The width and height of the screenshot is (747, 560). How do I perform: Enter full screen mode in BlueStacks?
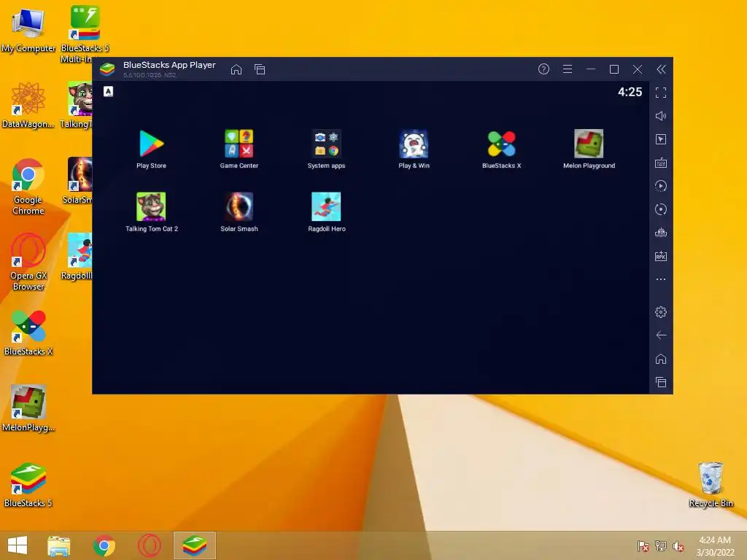(661, 93)
